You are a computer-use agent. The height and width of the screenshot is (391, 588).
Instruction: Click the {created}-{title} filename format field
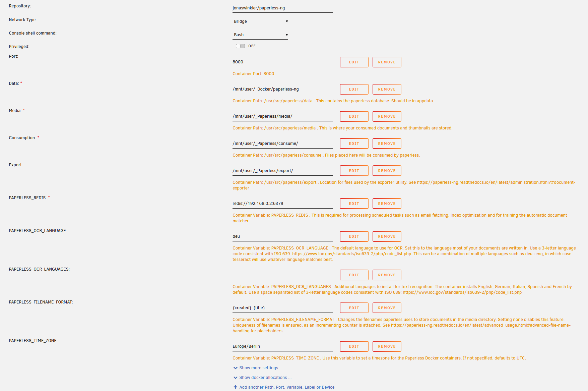point(283,308)
